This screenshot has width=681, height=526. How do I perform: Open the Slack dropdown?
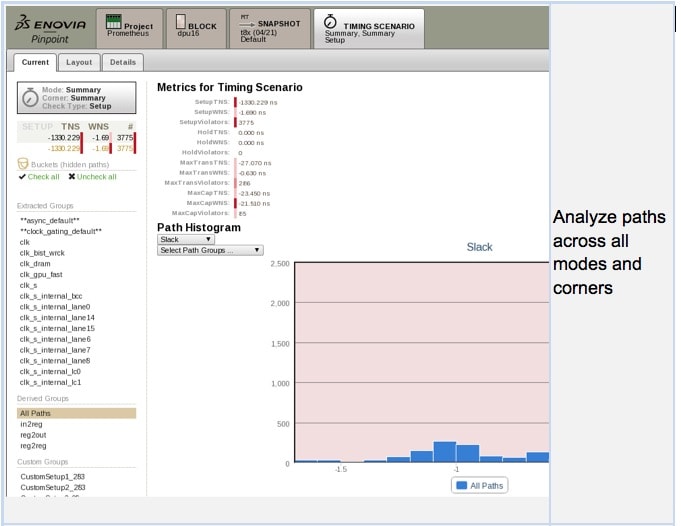pyautogui.click(x=186, y=239)
